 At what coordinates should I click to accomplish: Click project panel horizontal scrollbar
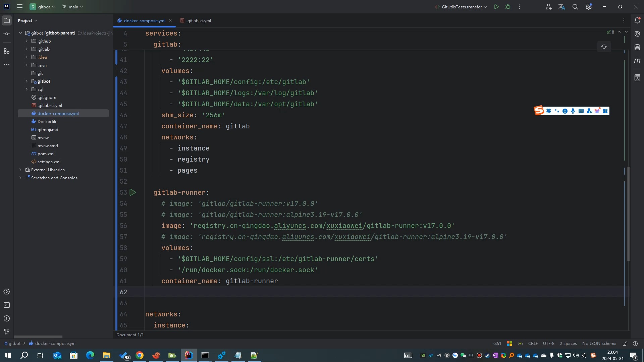(38, 337)
